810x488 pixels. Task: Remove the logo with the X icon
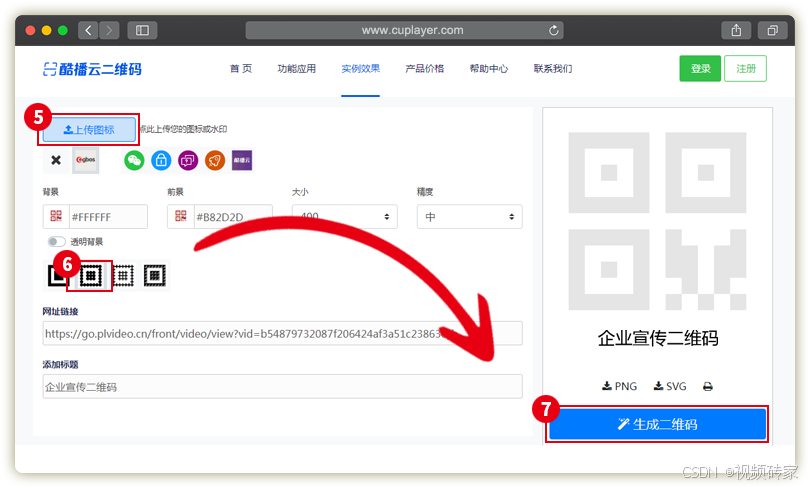click(56, 160)
